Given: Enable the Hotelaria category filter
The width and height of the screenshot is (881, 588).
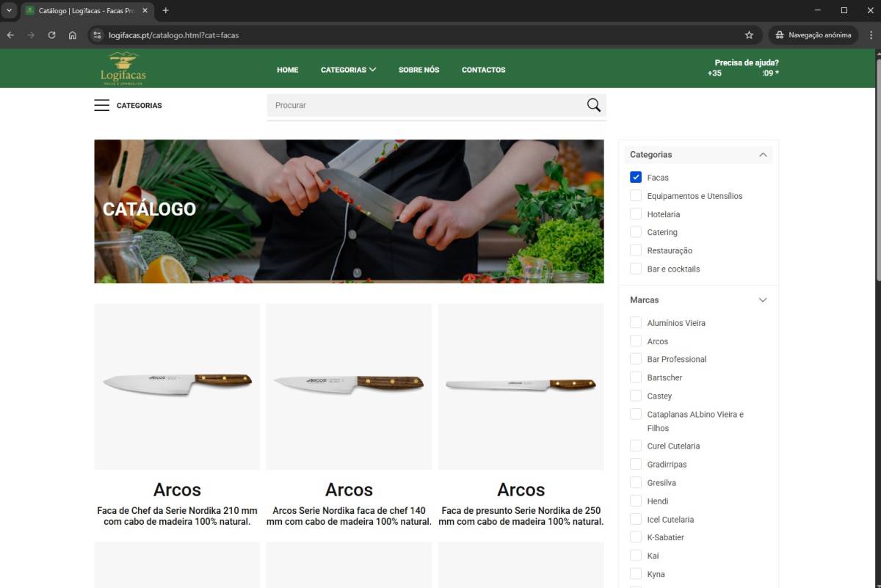Looking at the screenshot, I should (x=636, y=214).
